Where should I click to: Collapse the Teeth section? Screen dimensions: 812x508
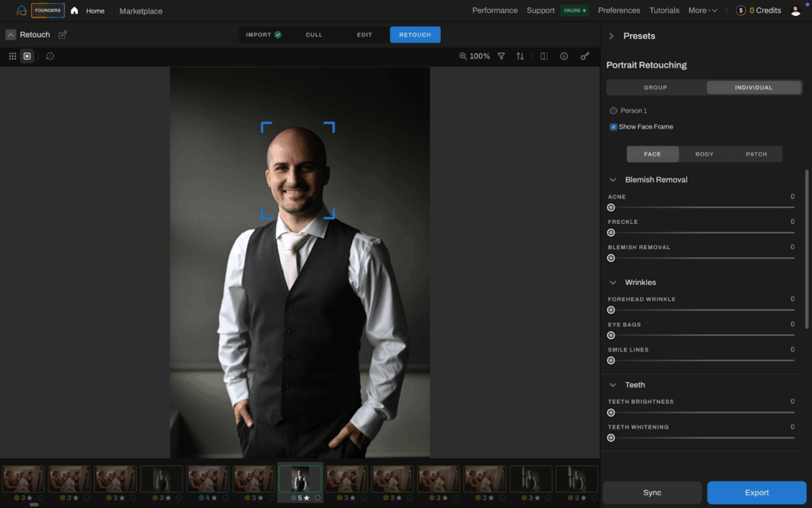pos(613,385)
